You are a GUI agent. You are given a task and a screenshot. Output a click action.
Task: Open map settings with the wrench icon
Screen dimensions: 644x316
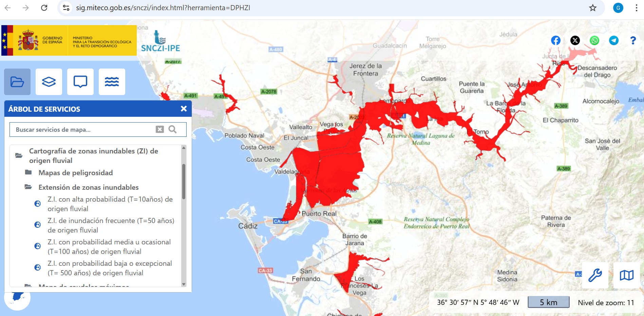(594, 275)
